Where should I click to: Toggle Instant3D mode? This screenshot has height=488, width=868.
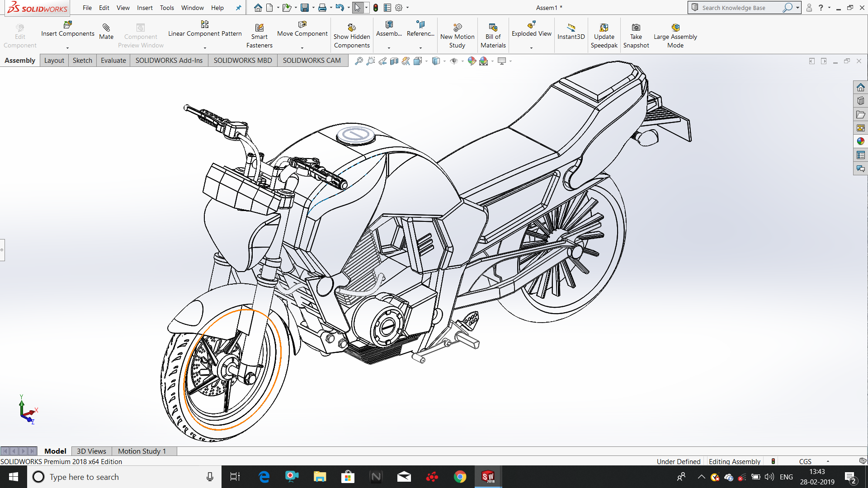[571, 32]
